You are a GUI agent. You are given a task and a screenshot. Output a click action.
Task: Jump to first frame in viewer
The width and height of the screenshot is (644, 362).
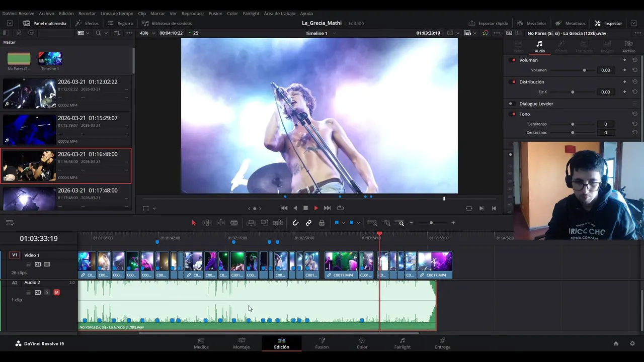tap(284, 208)
